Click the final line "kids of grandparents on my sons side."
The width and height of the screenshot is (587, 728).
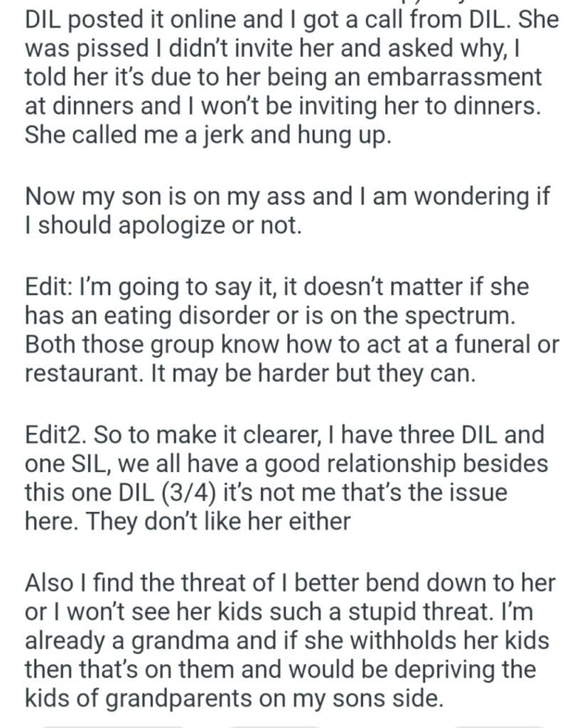[x=234, y=699]
